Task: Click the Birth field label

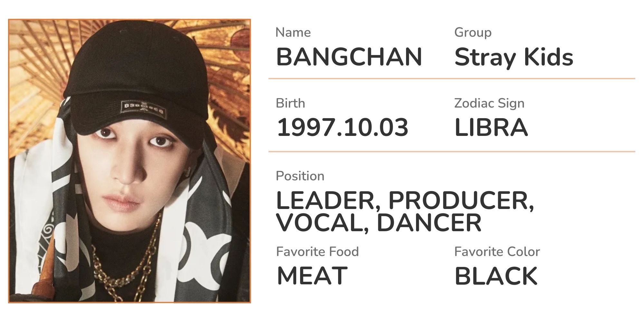Action: (x=290, y=103)
